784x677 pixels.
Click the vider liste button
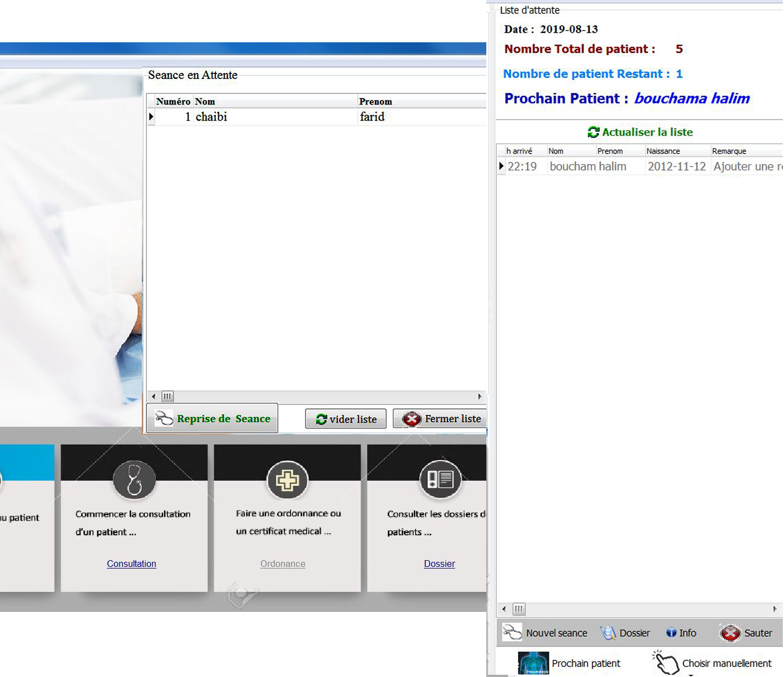point(346,419)
